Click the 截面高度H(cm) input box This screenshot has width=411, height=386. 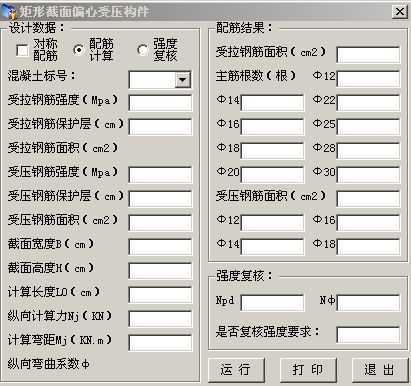pyautogui.click(x=160, y=271)
